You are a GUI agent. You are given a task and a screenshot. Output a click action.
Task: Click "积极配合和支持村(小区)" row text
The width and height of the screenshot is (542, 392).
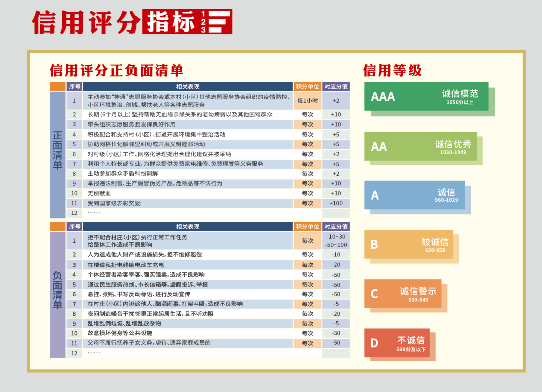tap(156, 134)
